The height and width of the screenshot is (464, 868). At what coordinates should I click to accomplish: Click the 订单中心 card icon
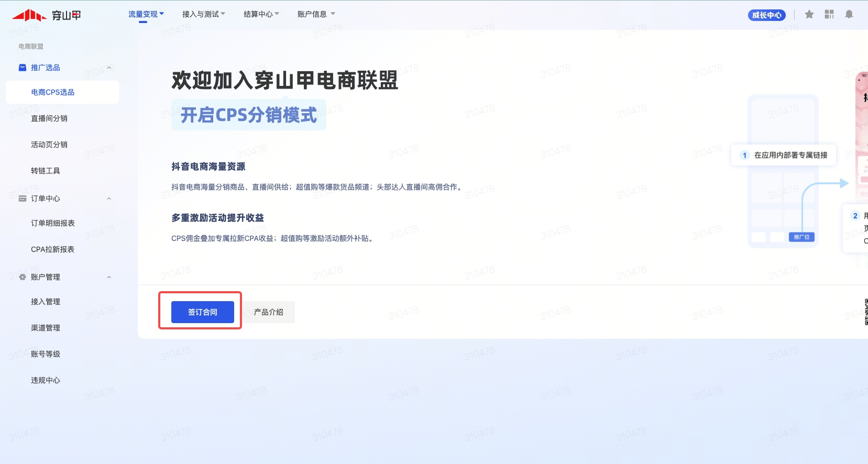coord(23,198)
